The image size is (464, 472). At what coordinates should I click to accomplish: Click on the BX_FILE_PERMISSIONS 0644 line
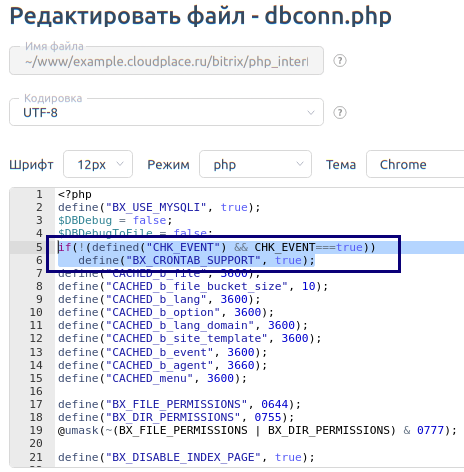[x=179, y=404]
